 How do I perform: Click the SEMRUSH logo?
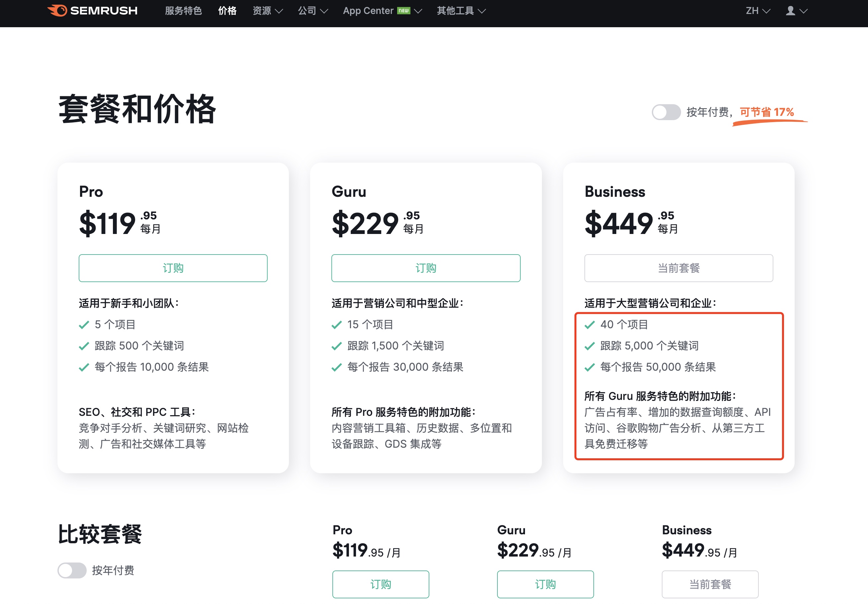point(92,11)
